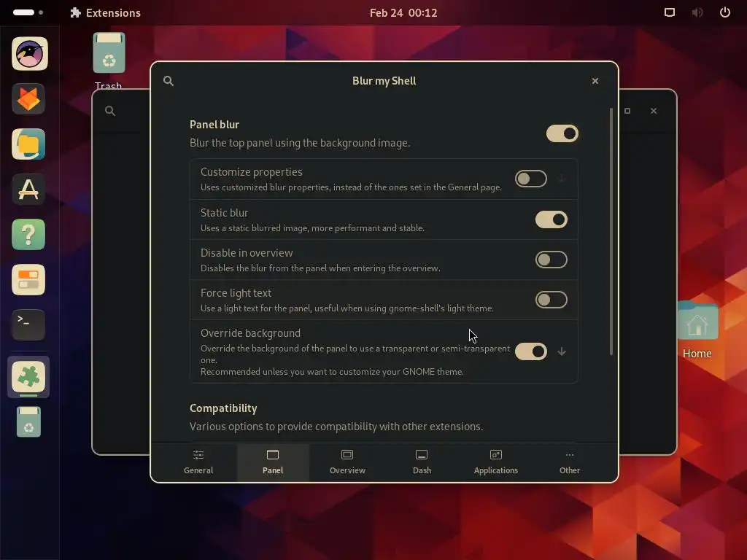Click the Compatibility section heading

(223, 408)
